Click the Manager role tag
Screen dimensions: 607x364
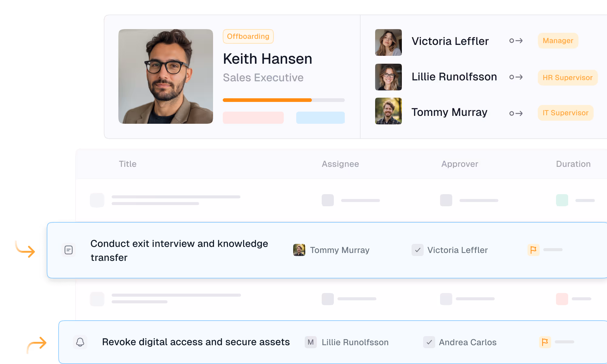[x=558, y=41]
